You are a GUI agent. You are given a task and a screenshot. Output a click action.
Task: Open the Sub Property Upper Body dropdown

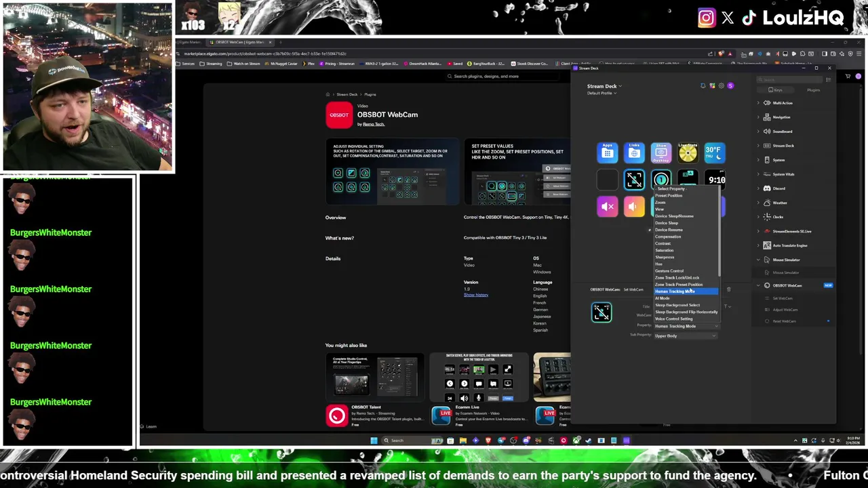[686, 335]
